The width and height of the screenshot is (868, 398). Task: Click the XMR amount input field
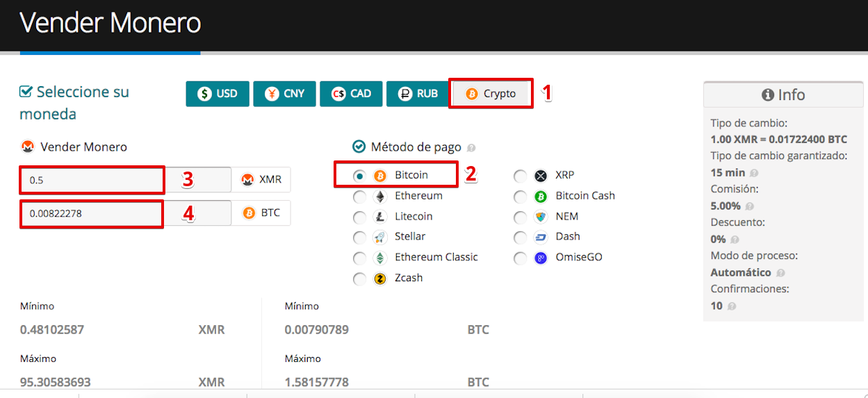(126, 179)
